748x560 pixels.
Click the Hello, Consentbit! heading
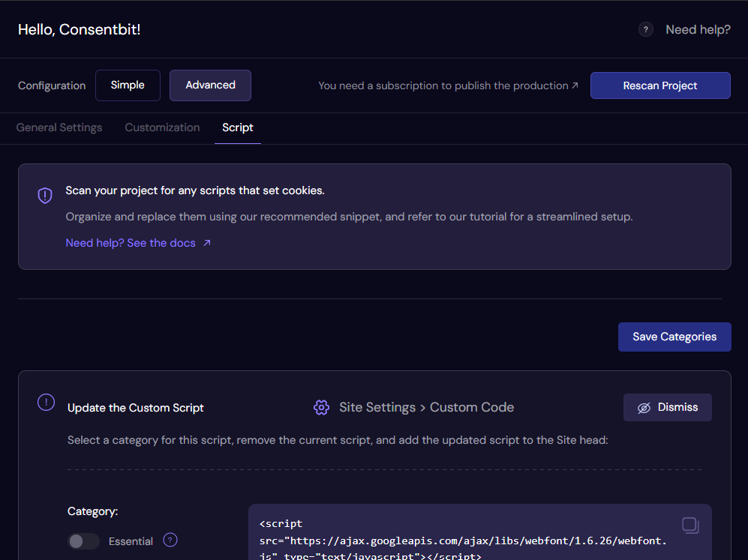coord(80,29)
